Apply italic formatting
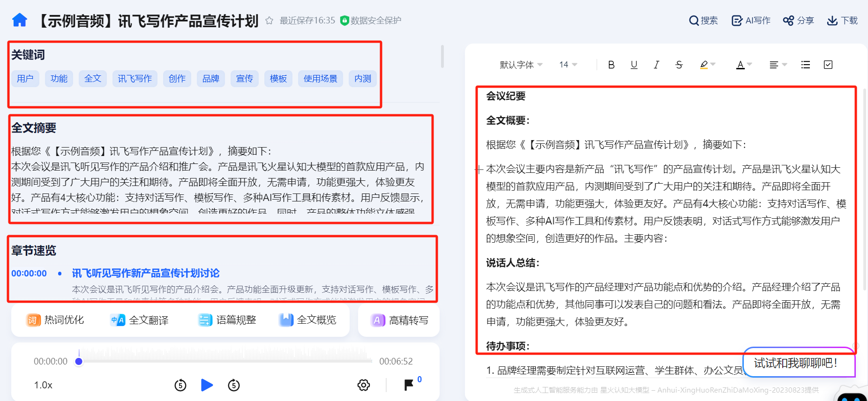 (656, 65)
